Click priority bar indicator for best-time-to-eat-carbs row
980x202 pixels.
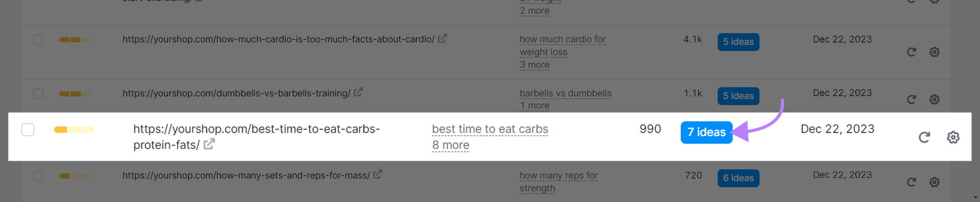[x=74, y=130]
